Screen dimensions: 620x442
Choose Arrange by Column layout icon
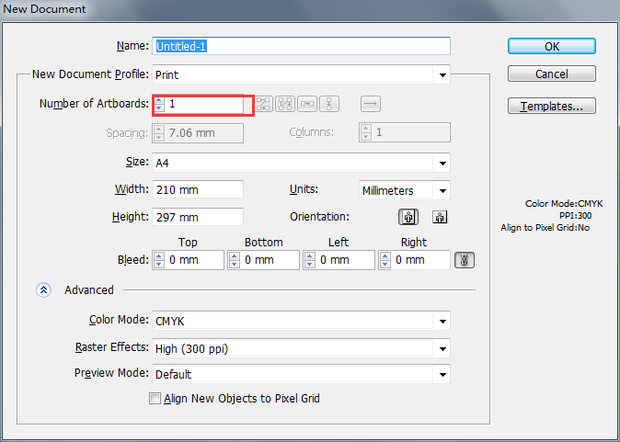click(x=332, y=104)
